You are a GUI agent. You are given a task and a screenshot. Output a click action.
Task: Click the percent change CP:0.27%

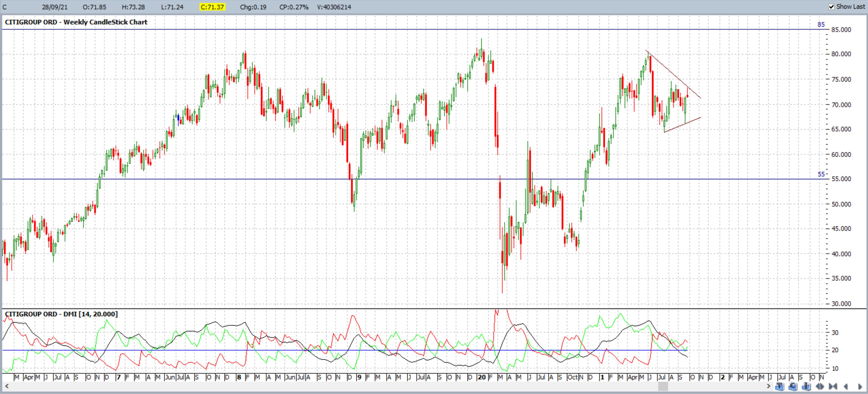coord(294,7)
